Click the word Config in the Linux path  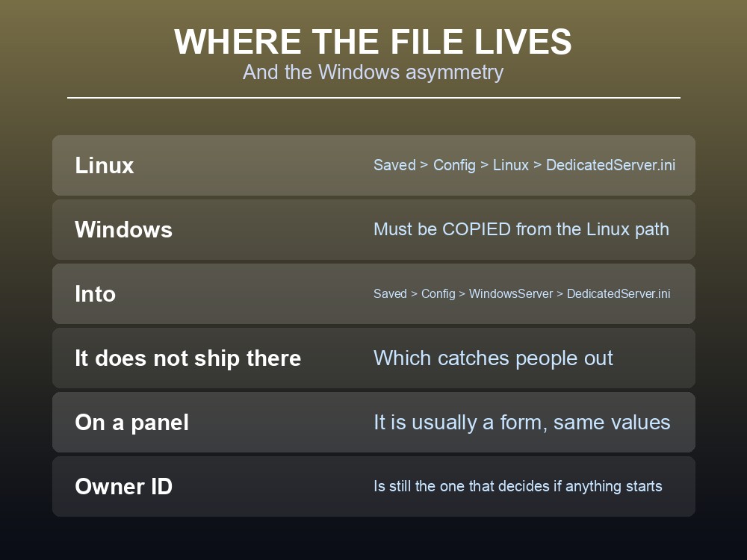point(454,165)
